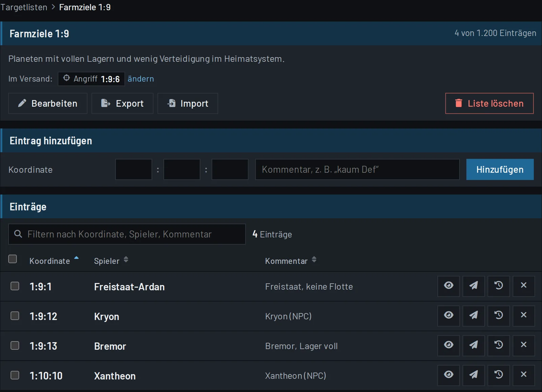Viewport: 542px width, 392px height.
Task: Focus the second Koordinate input field
Action: pyautogui.click(x=182, y=169)
